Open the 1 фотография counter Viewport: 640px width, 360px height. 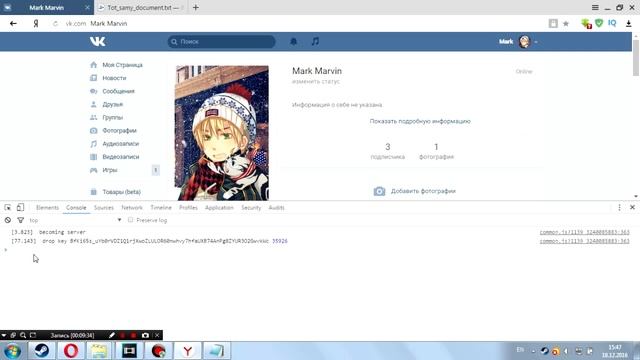pyautogui.click(x=436, y=151)
